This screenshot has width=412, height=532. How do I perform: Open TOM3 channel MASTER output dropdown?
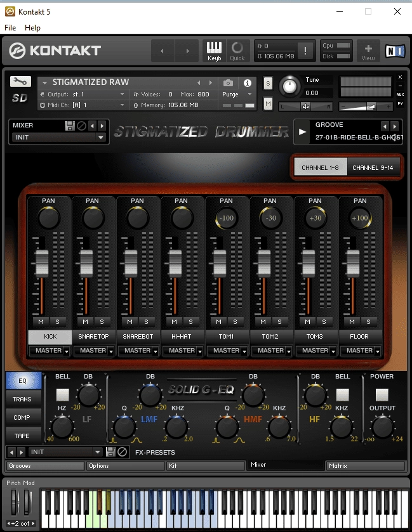pyautogui.click(x=316, y=351)
